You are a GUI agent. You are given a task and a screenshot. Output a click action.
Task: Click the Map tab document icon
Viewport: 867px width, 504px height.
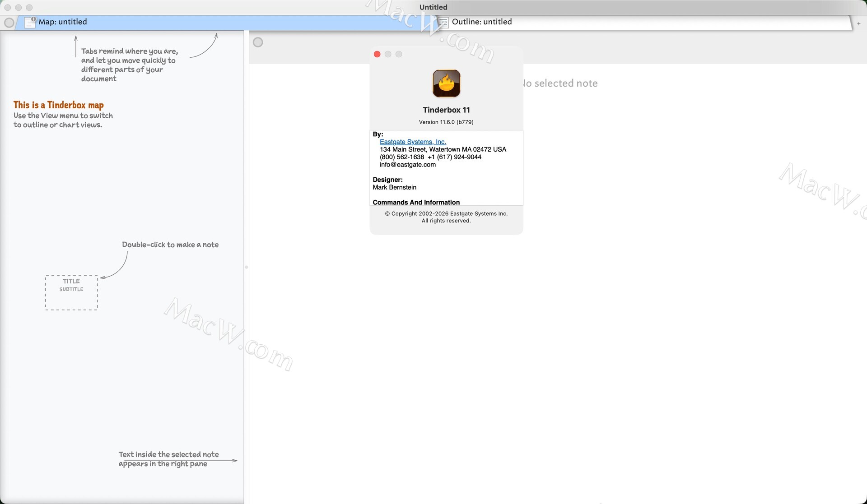click(30, 22)
